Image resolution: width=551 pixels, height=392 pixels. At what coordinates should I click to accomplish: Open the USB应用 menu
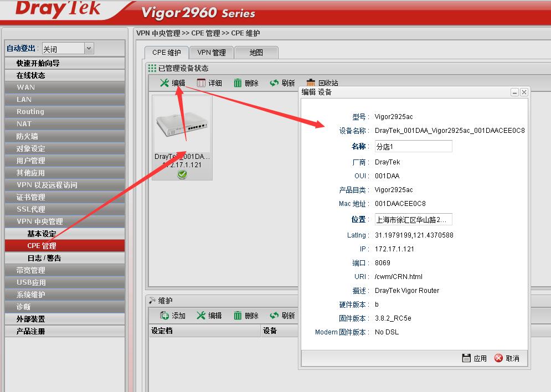pyautogui.click(x=65, y=282)
